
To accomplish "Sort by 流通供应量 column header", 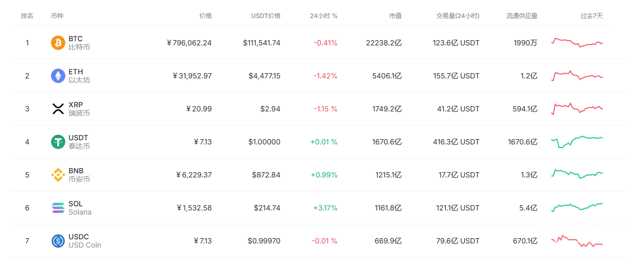I will pyautogui.click(x=521, y=16).
